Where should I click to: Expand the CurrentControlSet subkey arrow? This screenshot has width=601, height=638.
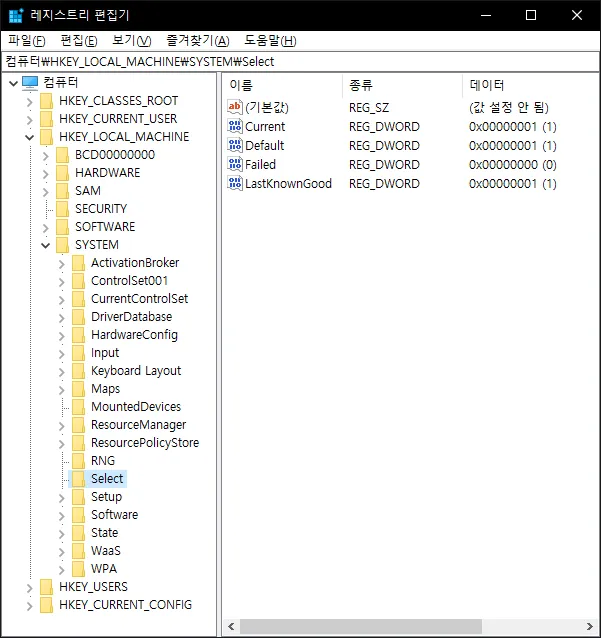tap(62, 299)
